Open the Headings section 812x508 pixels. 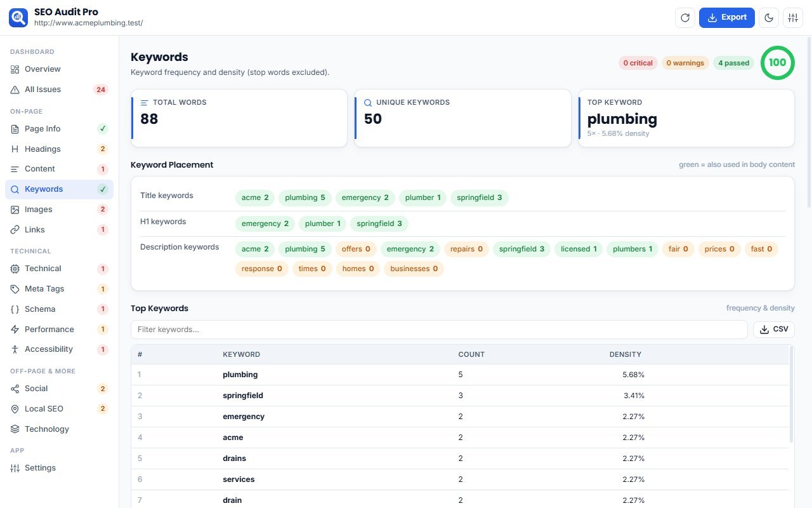pyautogui.click(x=60, y=149)
